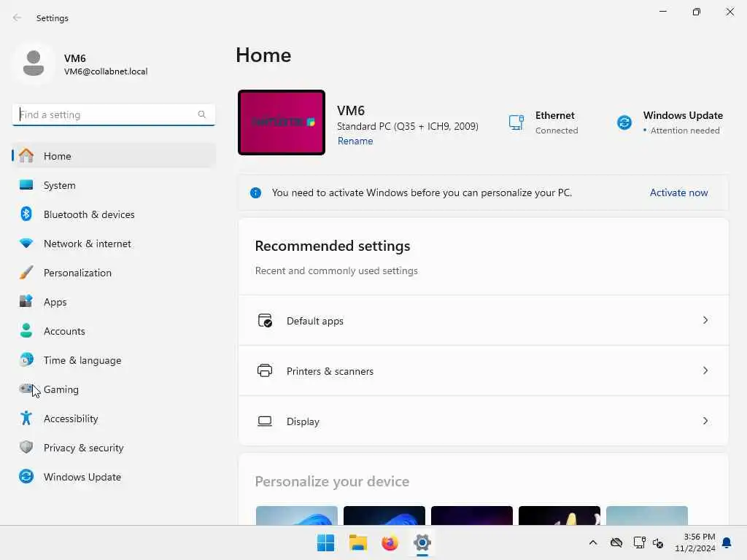Click the Ethernet monitor icon
The image size is (747, 560).
point(516,122)
